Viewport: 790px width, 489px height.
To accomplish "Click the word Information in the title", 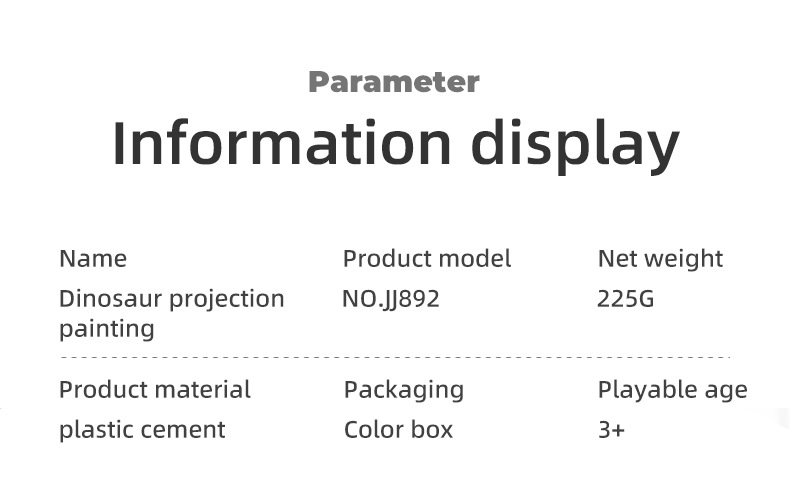I will click(x=282, y=143).
